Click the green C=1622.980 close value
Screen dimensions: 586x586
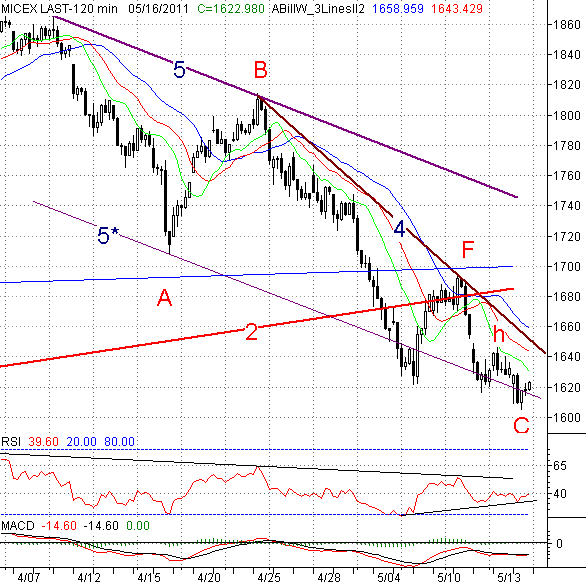click(x=231, y=9)
